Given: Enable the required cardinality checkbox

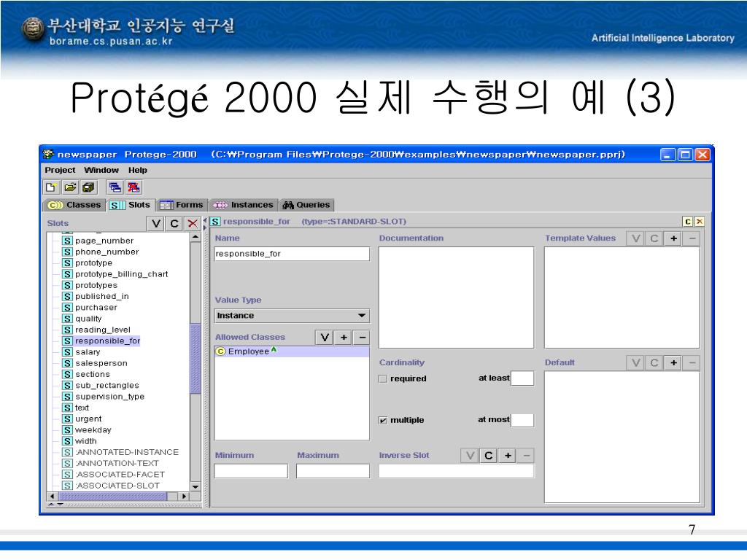Looking at the screenshot, I should [x=382, y=379].
